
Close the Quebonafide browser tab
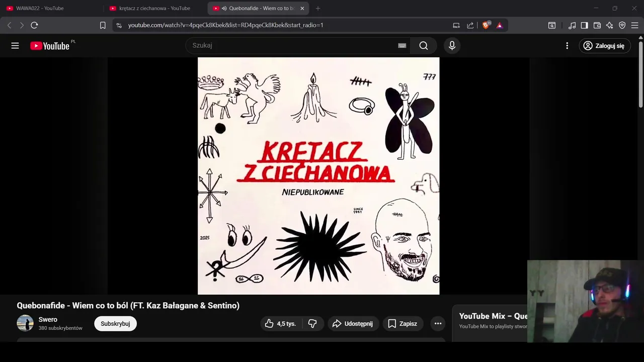click(x=302, y=8)
